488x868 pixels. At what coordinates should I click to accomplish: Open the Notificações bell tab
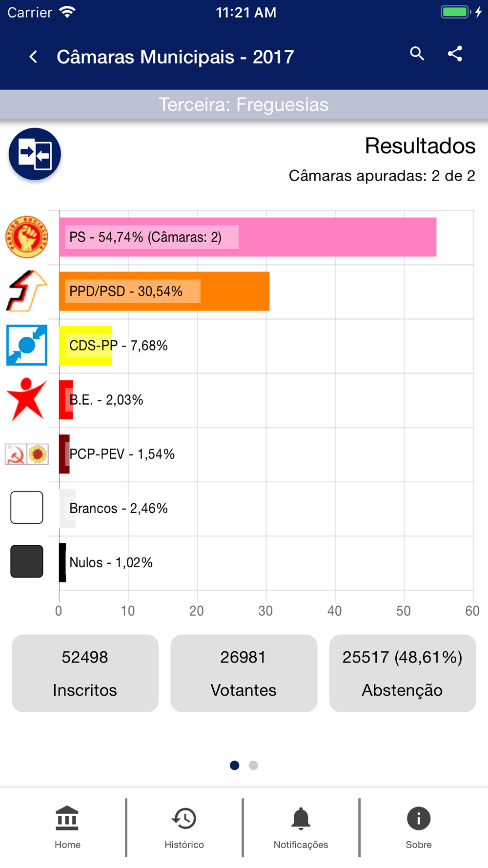(301, 827)
